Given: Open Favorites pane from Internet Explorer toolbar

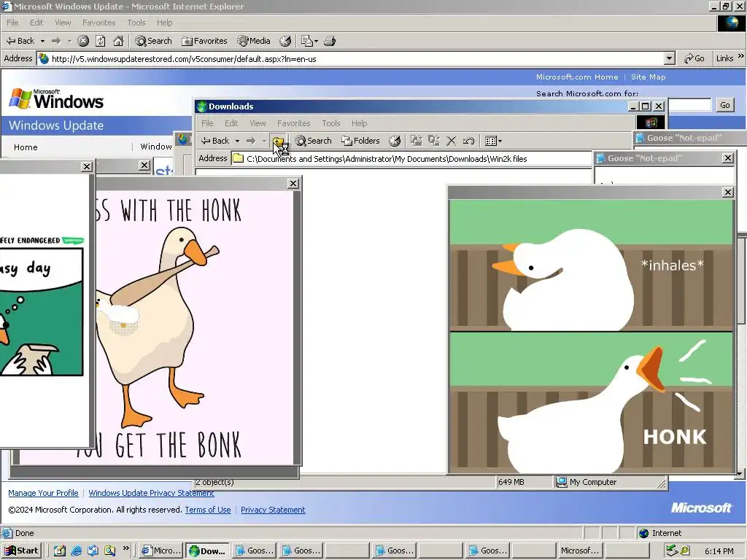Looking at the screenshot, I should point(204,41).
